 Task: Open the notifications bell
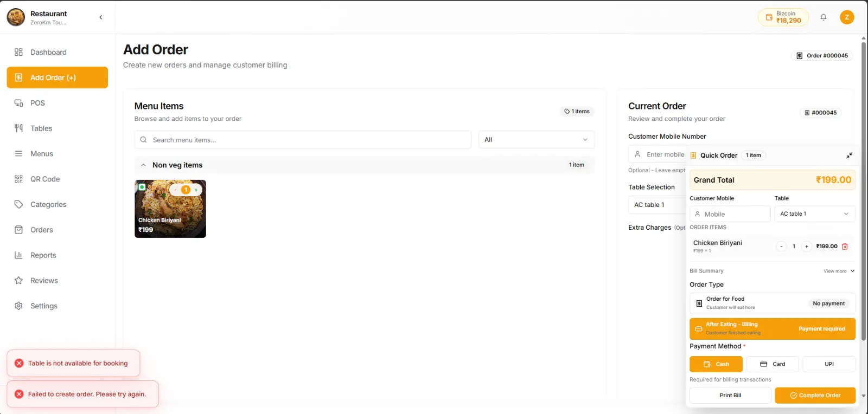824,17
